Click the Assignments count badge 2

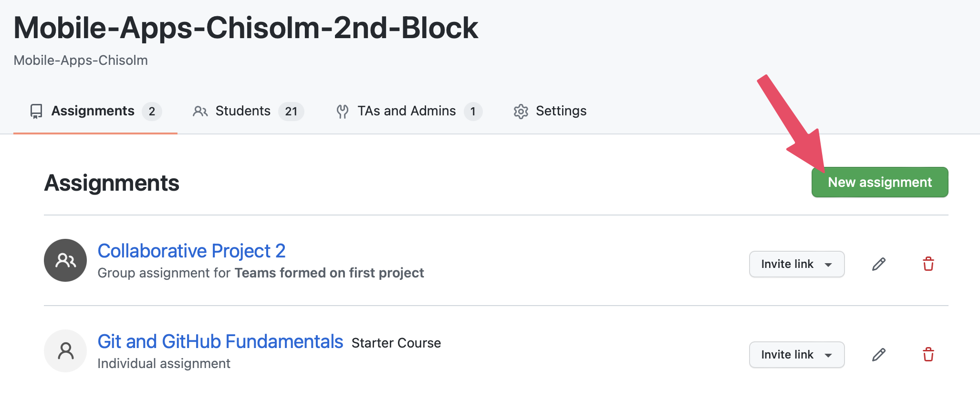(152, 112)
